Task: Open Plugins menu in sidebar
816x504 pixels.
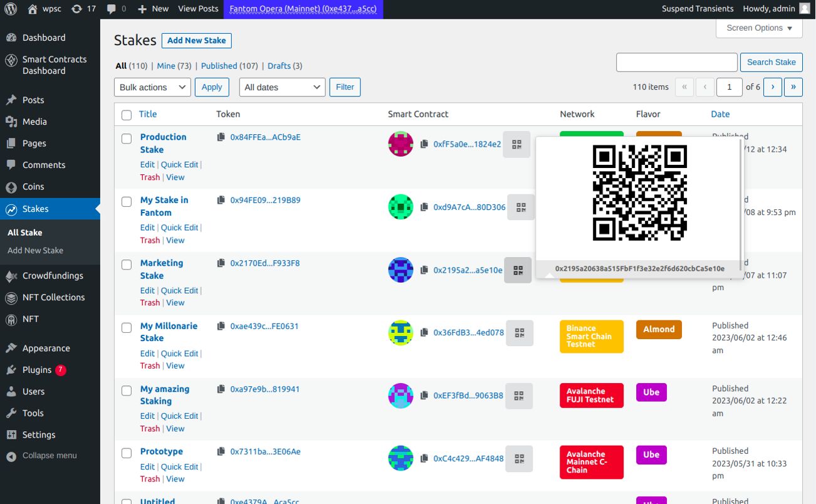Action: click(x=50, y=370)
